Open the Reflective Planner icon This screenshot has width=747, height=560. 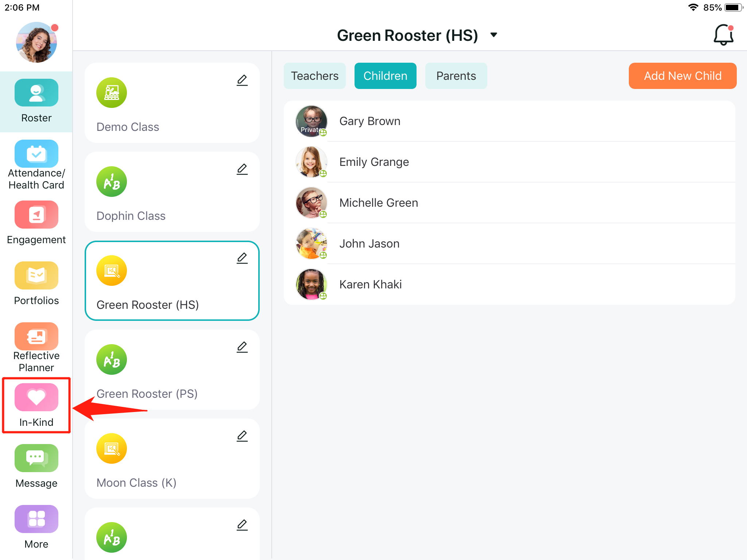click(x=36, y=336)
